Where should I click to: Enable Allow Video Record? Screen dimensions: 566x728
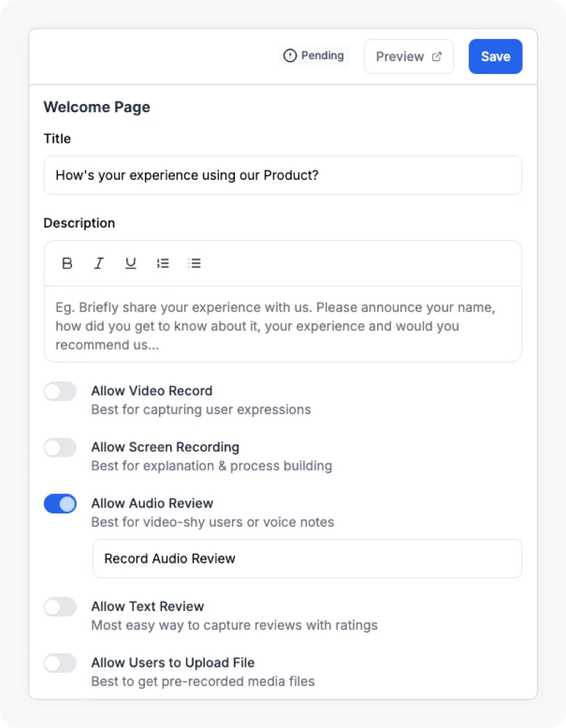(x=60, y=391)
